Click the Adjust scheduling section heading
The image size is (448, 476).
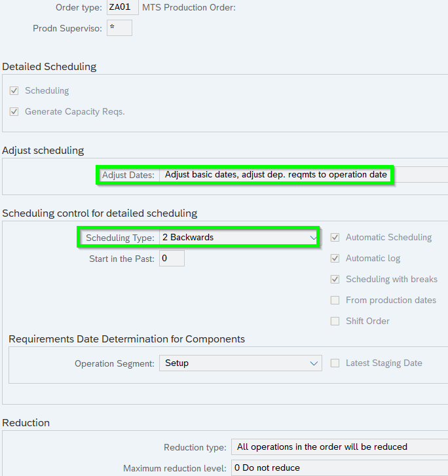(x=43, y=150)
